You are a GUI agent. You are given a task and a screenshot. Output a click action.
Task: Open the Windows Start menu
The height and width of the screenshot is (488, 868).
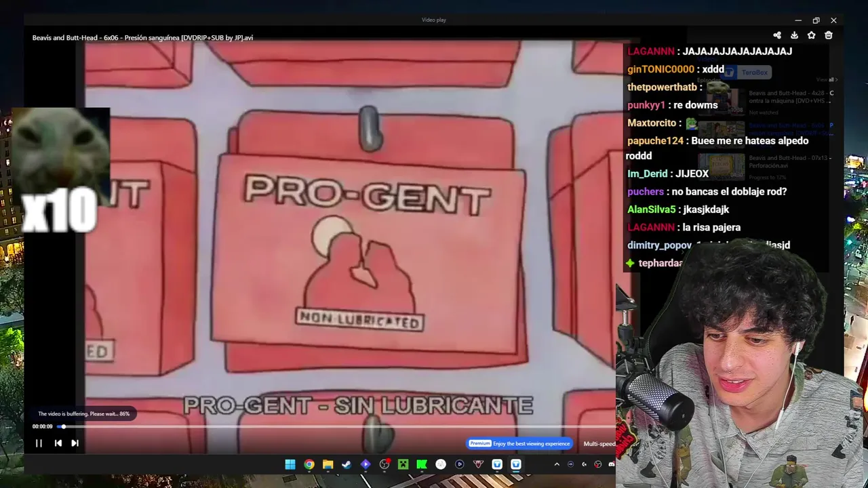coord(290,464)
